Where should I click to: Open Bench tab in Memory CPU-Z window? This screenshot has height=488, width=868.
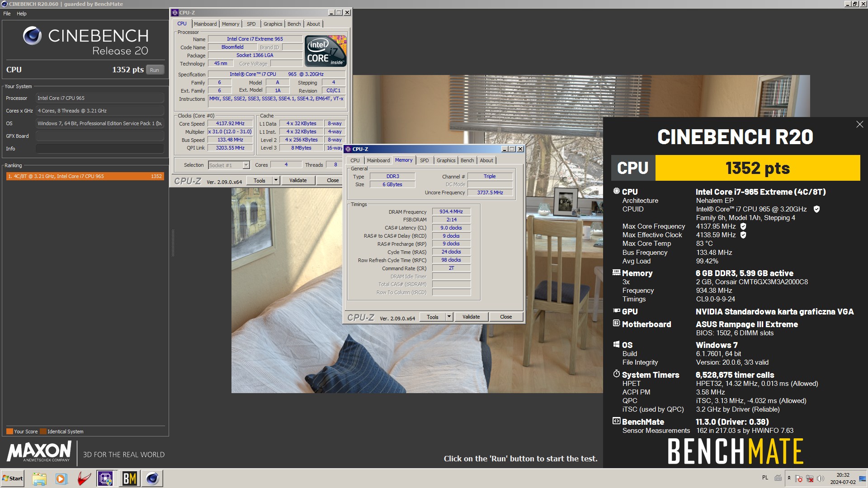click(467, 160)
